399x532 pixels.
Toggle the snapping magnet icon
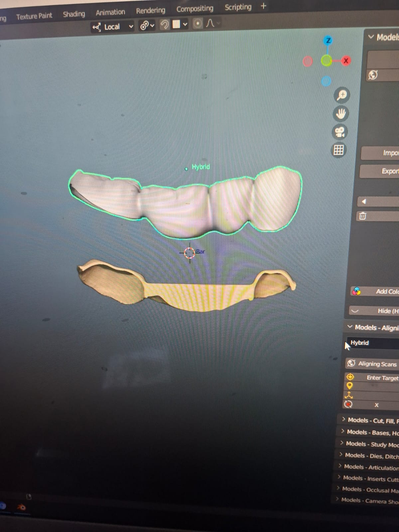click(164, 24)
